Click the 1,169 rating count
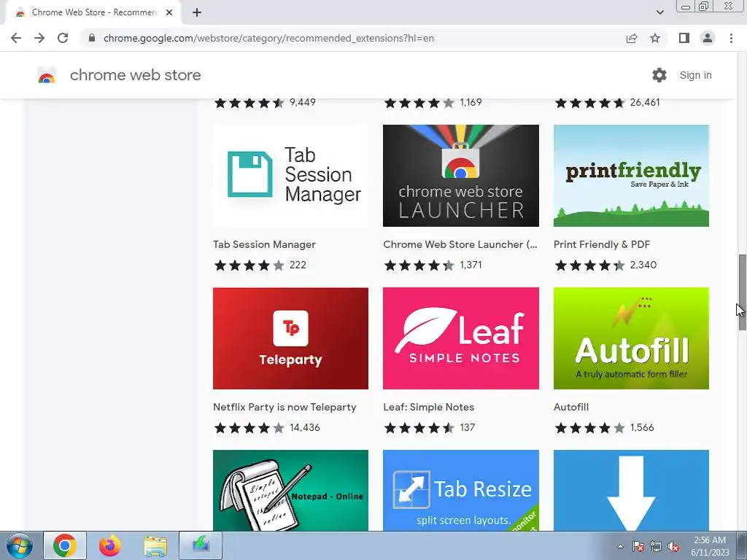This screenshot has width=747, height=560. coord(471,102)
